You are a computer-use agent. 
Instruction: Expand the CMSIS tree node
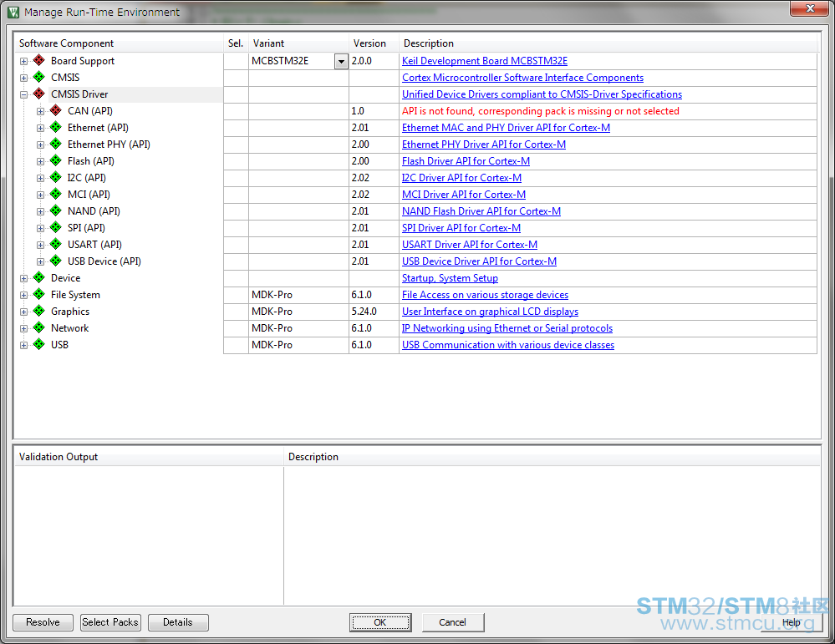pyautogui.click(x=23, y=78)
